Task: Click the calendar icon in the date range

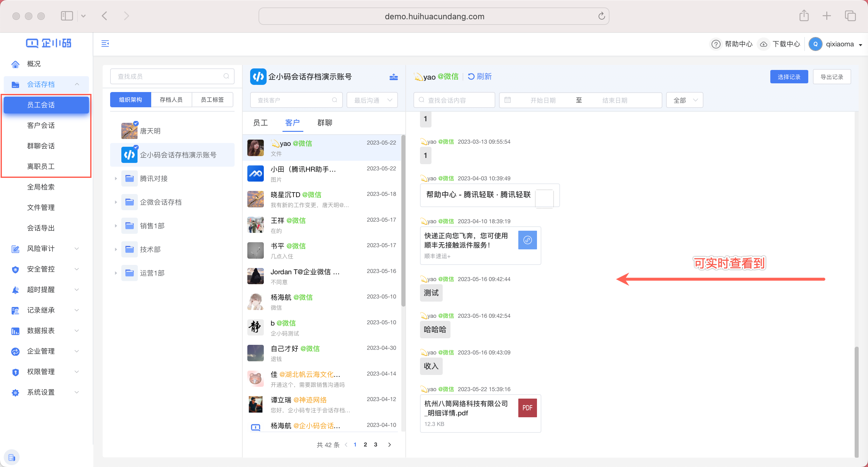Action: [x=507, y=100]
